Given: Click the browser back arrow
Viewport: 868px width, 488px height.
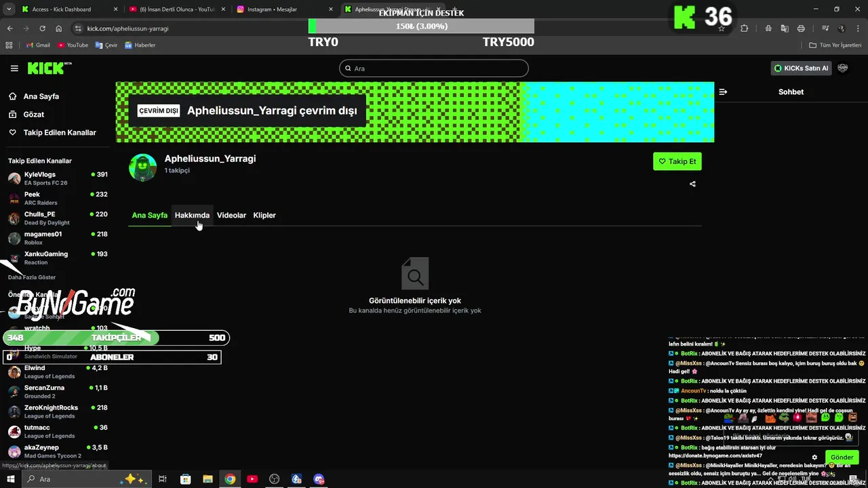Looking at the screenshot, I should pyautogui.click(x=9, y=28).
